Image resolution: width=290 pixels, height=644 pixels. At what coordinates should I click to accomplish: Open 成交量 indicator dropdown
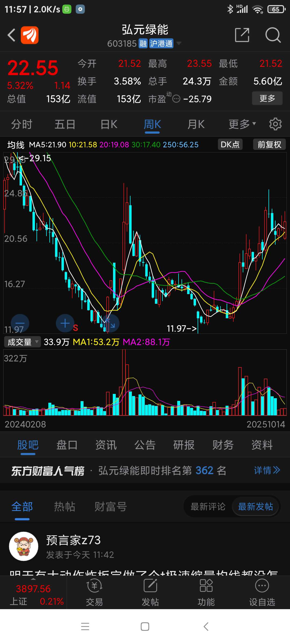(x=22, y=342)
